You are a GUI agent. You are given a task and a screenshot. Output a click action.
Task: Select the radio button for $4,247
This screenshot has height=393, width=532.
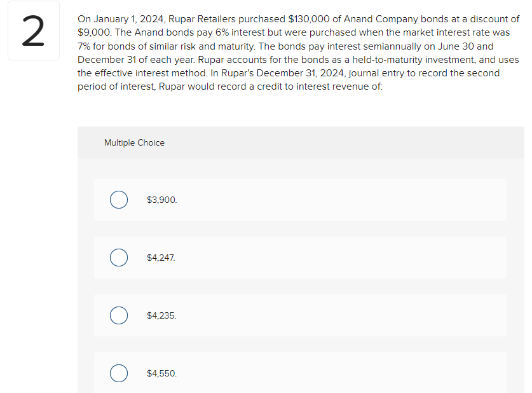(x=119, y=258)
